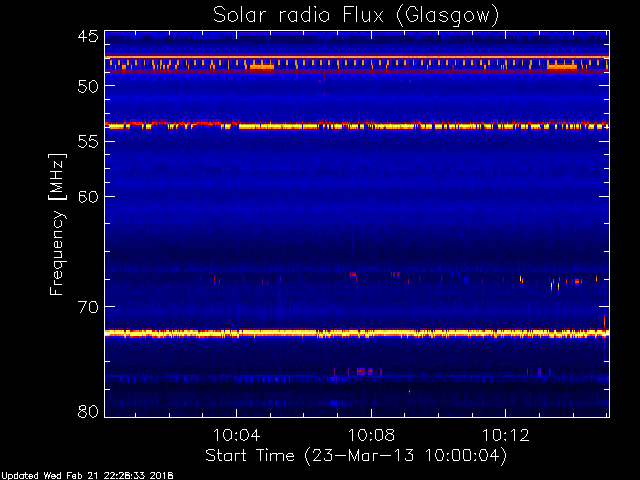Viewport: 640px width, 480px height.
Task: Click the "10:08" time tick label
Action: pyautogui.click(x=371, y=435)
